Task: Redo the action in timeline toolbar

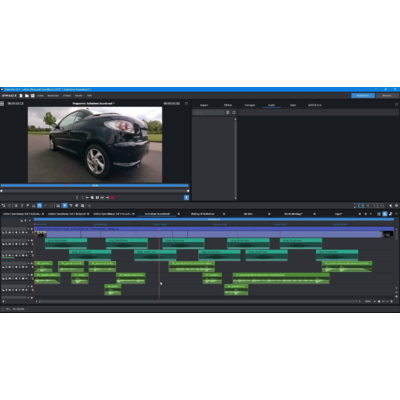Action: click(9, 206)
